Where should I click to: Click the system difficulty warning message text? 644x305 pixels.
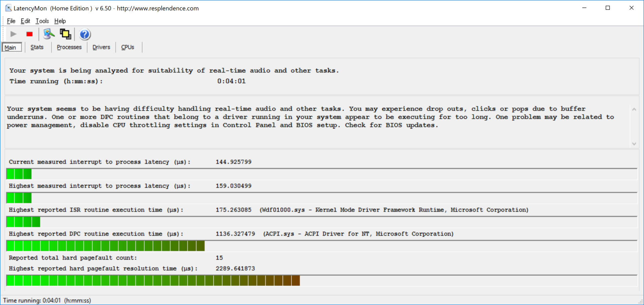coord(310,117)
